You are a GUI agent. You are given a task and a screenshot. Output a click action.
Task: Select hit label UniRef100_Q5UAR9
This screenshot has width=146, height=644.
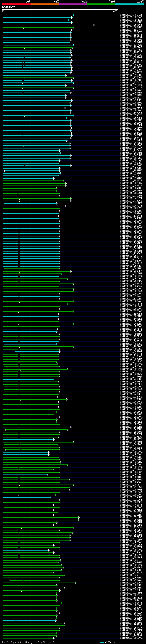(x=131, y=281)
